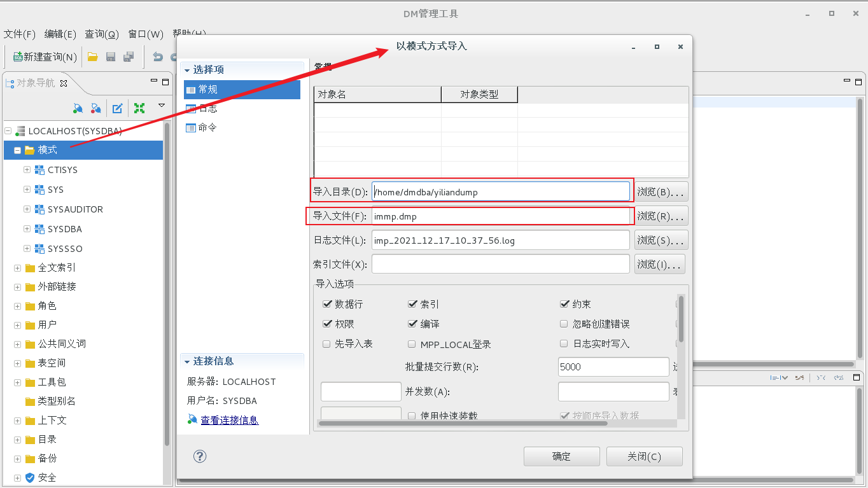Click the undo arrow toolbar icon
This screenshot has width=868, height=488.
(x=158, y=57)
